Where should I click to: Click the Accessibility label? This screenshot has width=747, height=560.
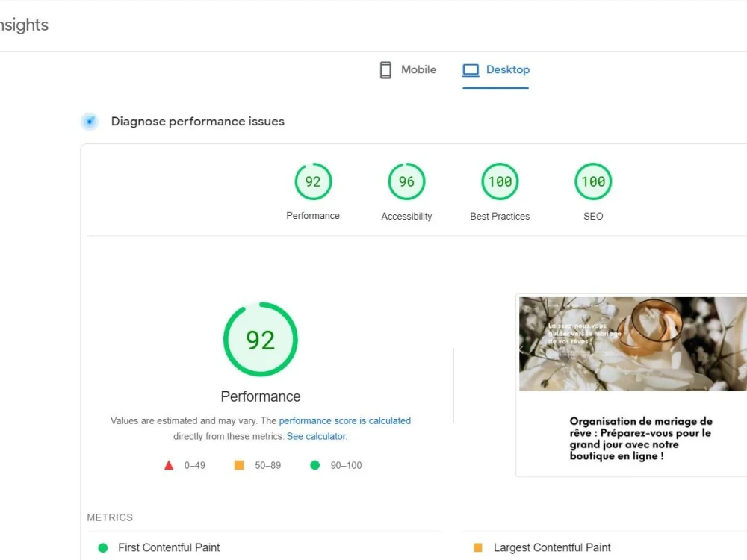pyautogui.click(x=406, y=217)
